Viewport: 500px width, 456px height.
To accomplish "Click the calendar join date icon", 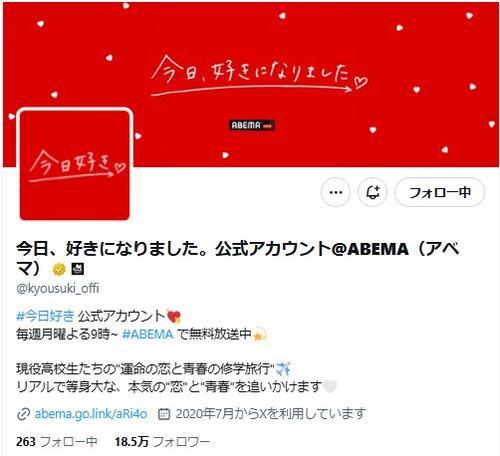I will point(164,414).
